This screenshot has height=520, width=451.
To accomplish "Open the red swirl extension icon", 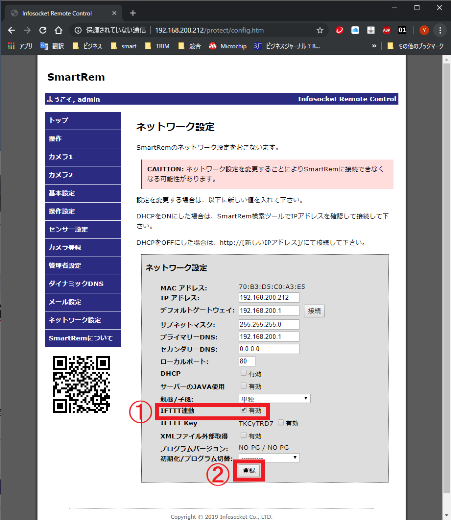I will pyautogui.click(x=339, y=30).
